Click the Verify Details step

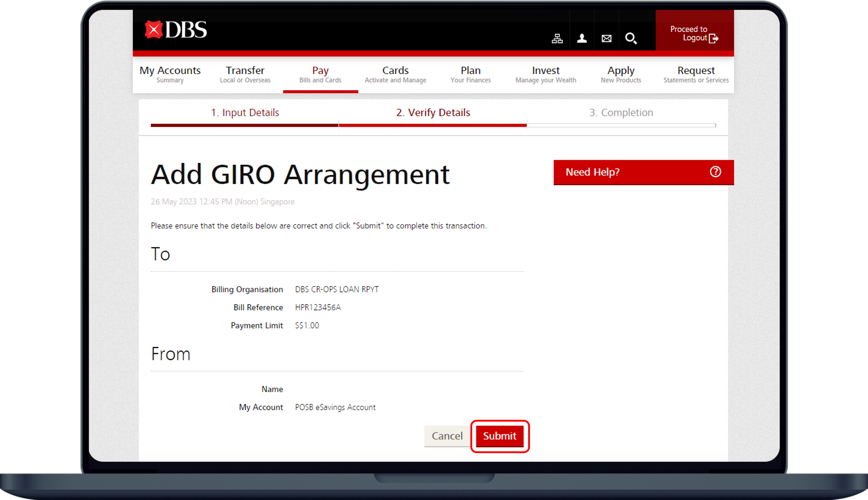pyautogui.click(x=433, y=113)
